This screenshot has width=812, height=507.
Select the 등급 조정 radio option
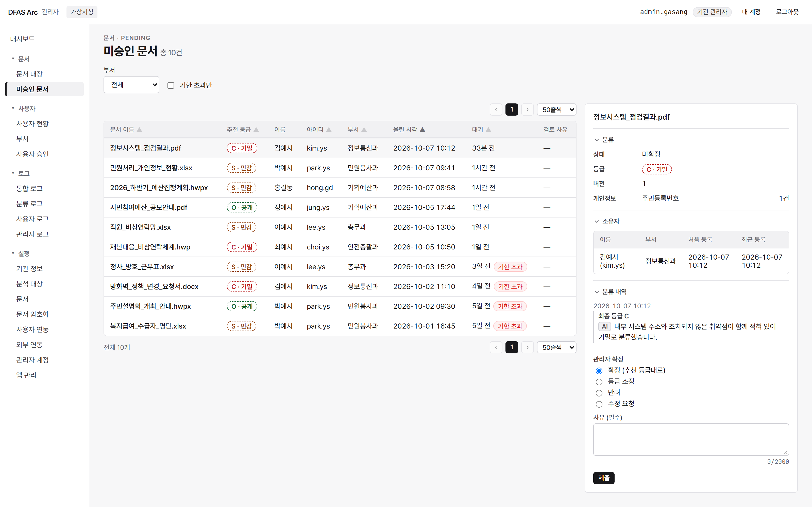599,382
